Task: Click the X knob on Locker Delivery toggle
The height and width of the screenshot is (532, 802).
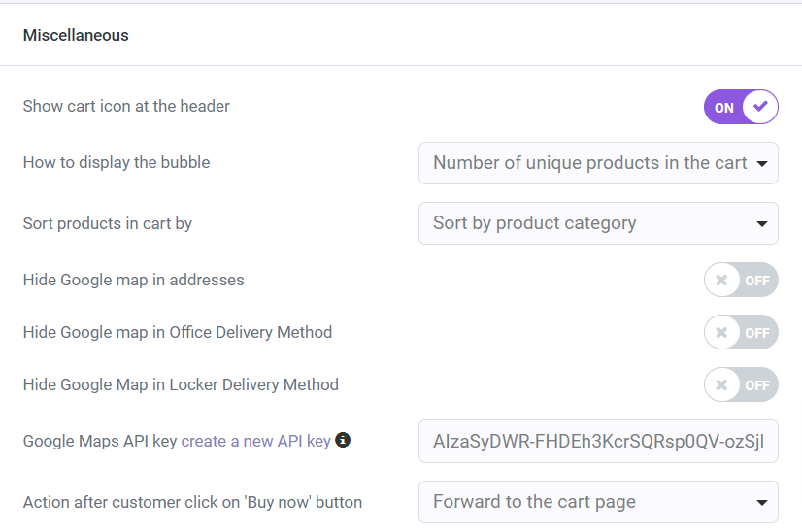Action: pos(721,384)
